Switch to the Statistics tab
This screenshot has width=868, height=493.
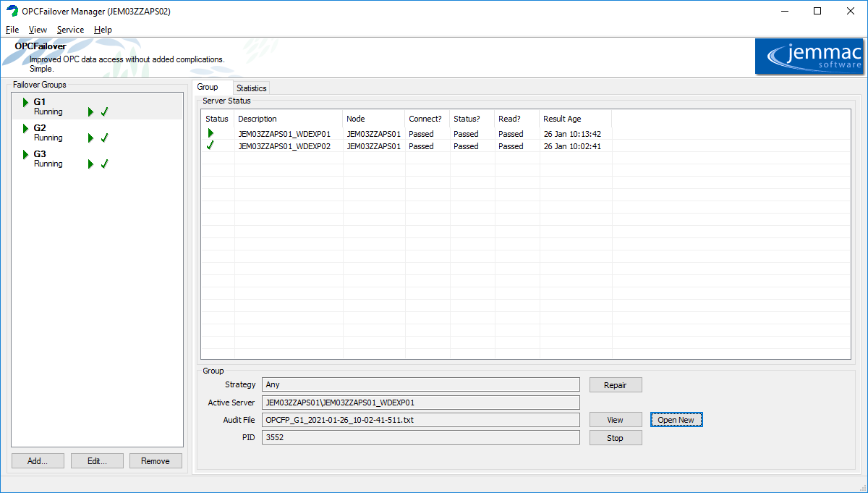coord(251,88)
